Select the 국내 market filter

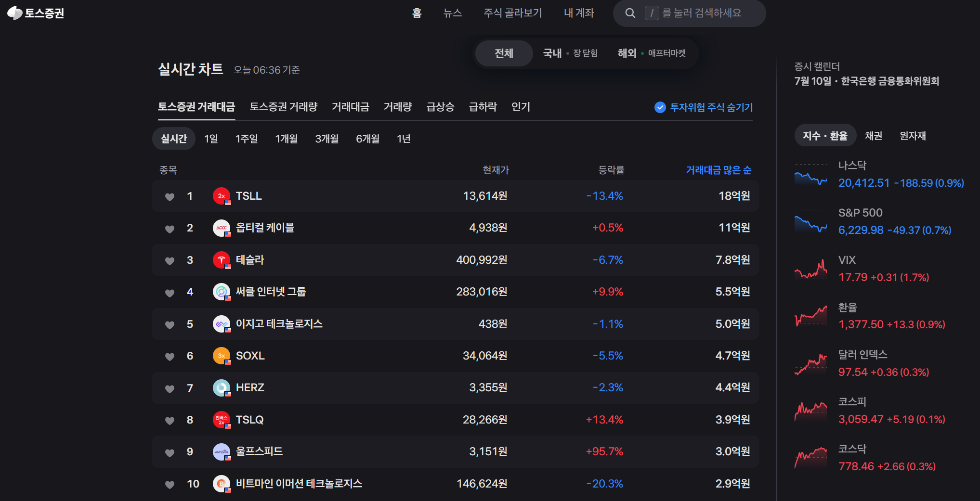pyautogui.click(x=570, y=53)
